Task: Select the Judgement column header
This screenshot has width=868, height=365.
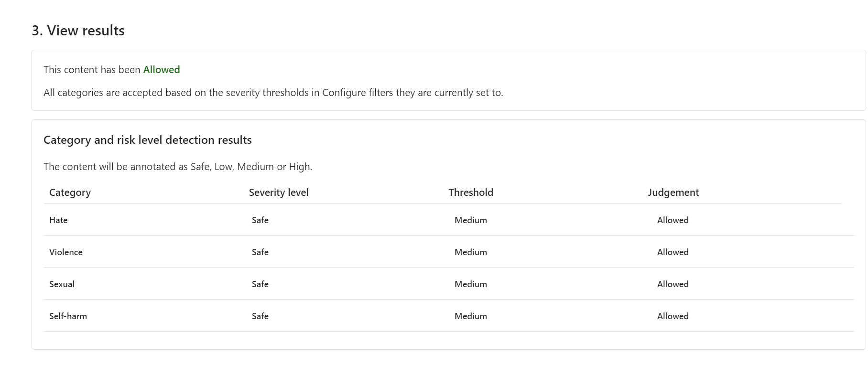Action: pos(673,193)
